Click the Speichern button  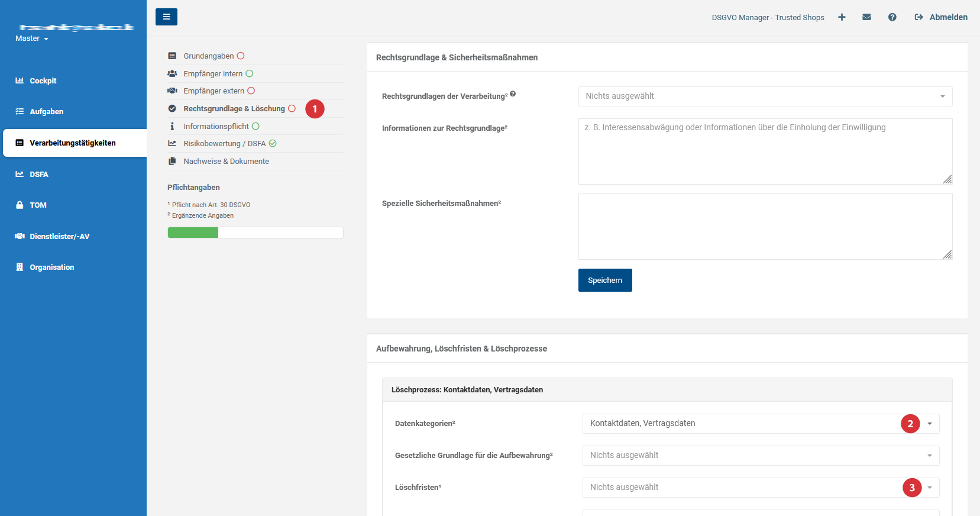605,280
